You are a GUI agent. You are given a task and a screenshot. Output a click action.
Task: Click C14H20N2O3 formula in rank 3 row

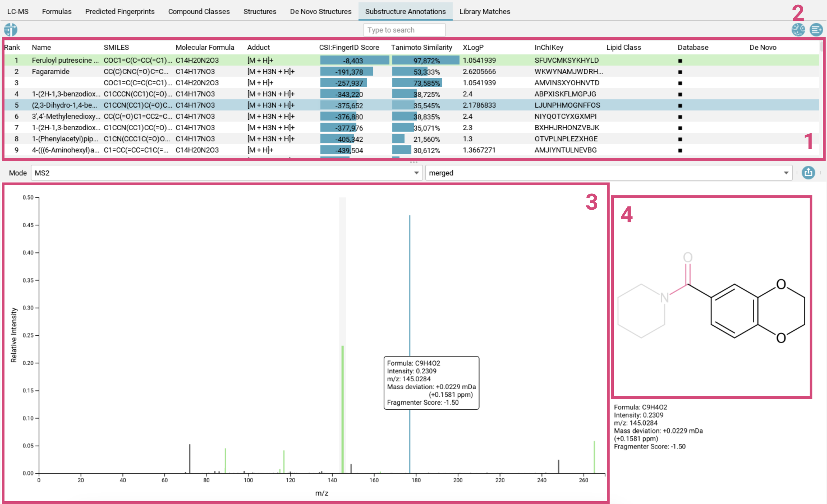click(x=197, y=82)
